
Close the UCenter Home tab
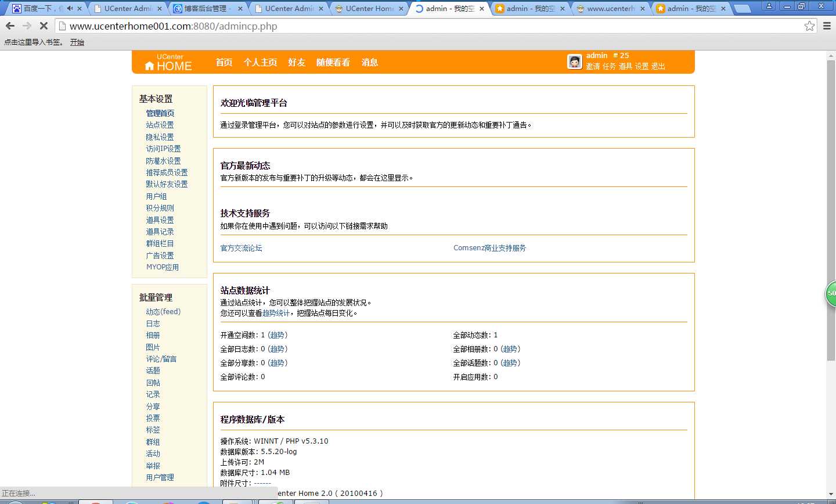[x=401, y=9]
